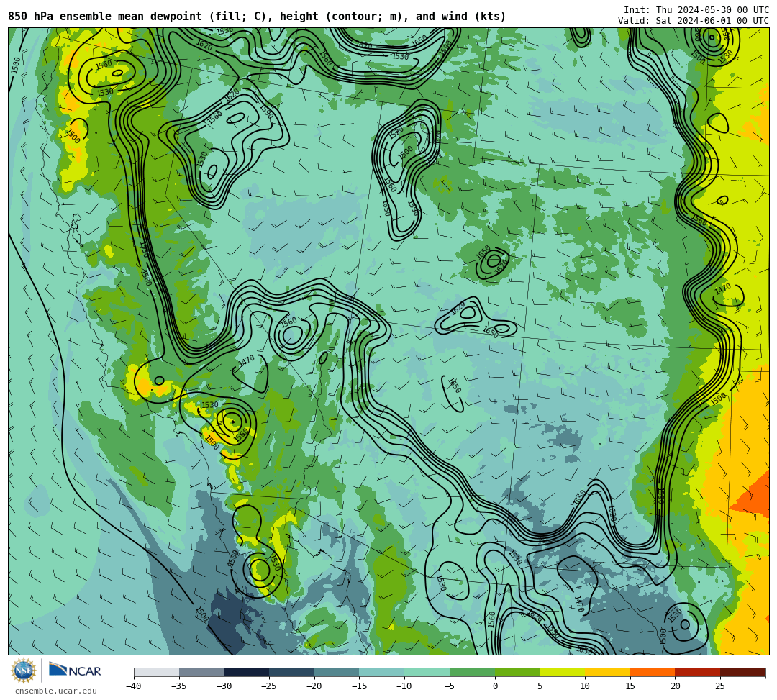Click the green -5 to 0 colorbar segment
This screenshot has height=700, width=777.
[472, 672]
